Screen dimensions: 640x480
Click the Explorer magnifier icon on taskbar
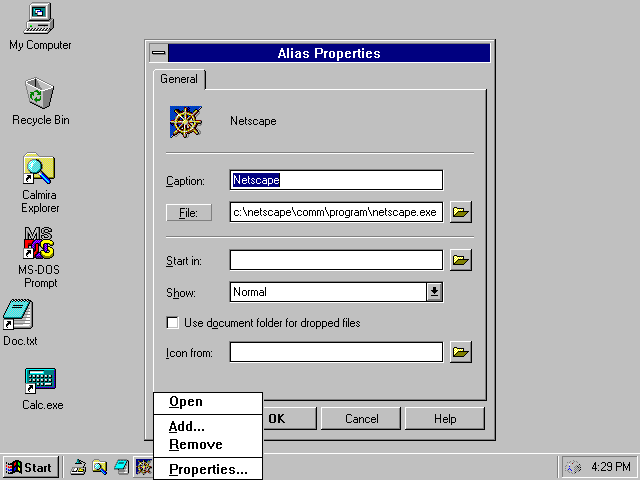[x=100, y=467]
